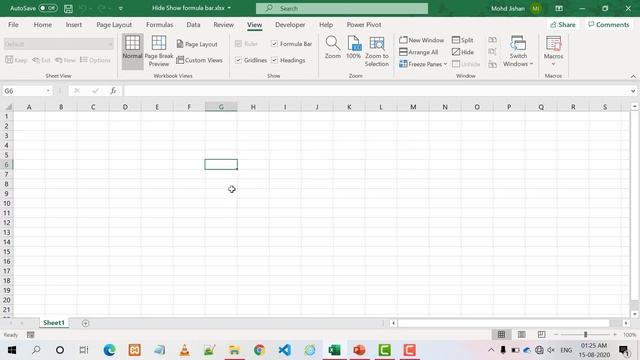Open the Name Box dropdown

(x=48, y=91)
